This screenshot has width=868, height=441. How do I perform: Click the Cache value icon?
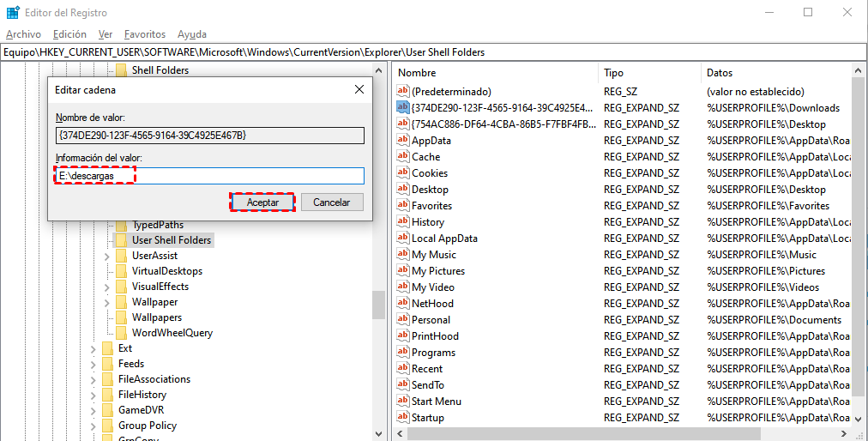coord(403,156)
